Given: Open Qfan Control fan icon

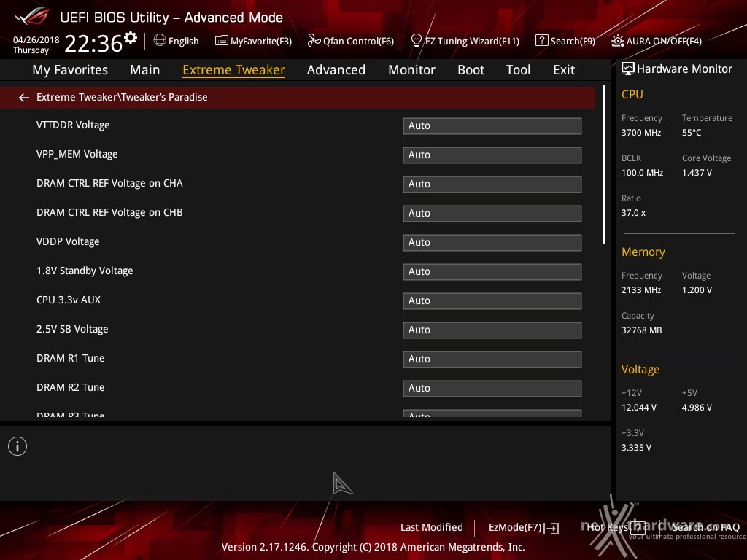Looking at the screenshot, I should coord(314,41).
